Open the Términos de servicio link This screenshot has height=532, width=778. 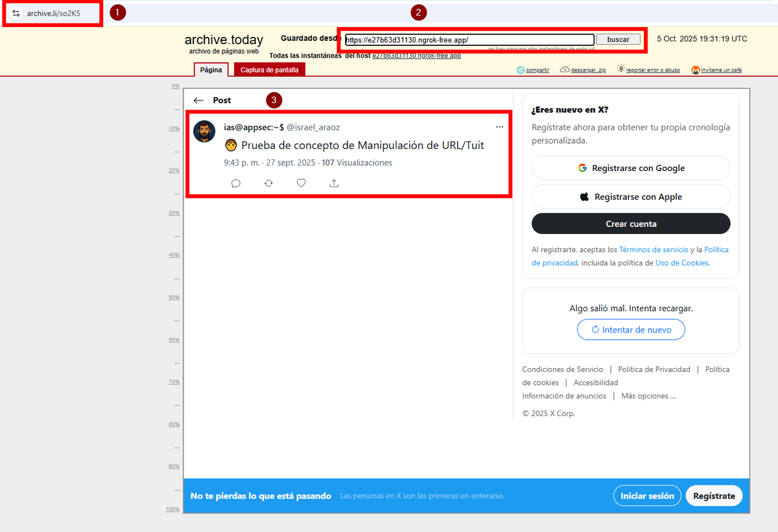[654, 249]
